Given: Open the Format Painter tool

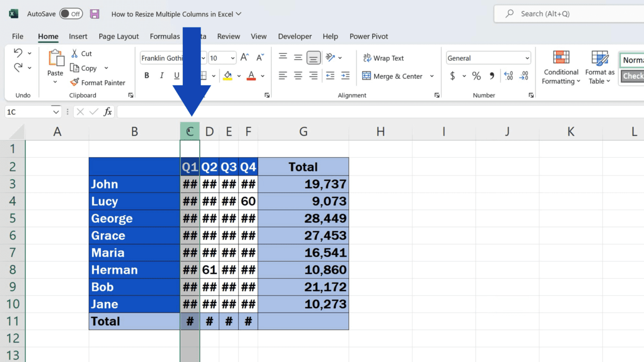Looking at the screenshot, I should pyautogui.click(x=99, y=83).
